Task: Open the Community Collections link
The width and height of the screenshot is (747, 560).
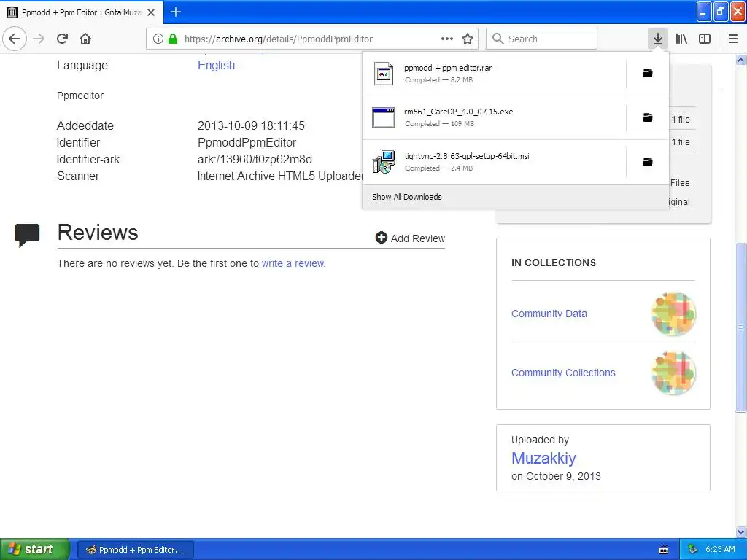Action: 563,373
